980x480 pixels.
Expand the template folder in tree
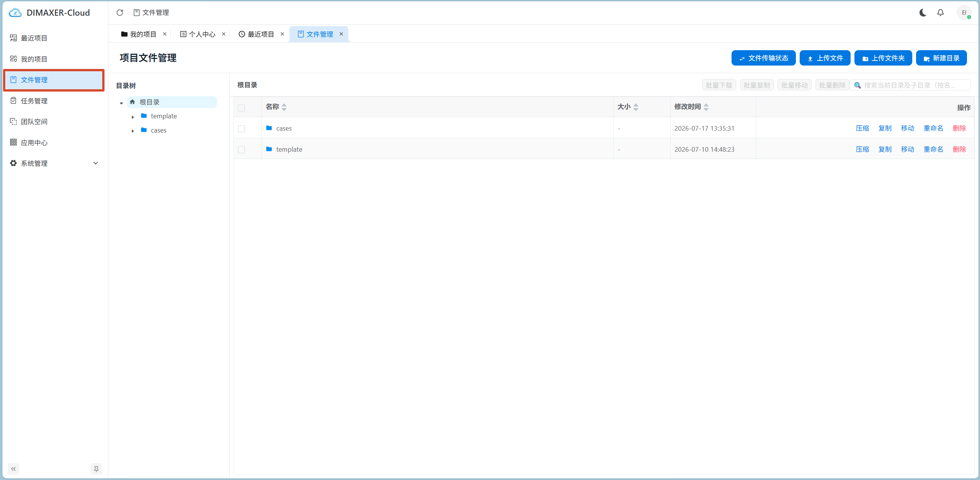point(133,117)
